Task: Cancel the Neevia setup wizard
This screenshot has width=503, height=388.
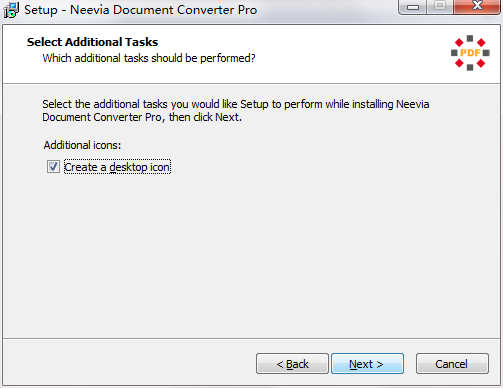Action: [x=452, y=364]
